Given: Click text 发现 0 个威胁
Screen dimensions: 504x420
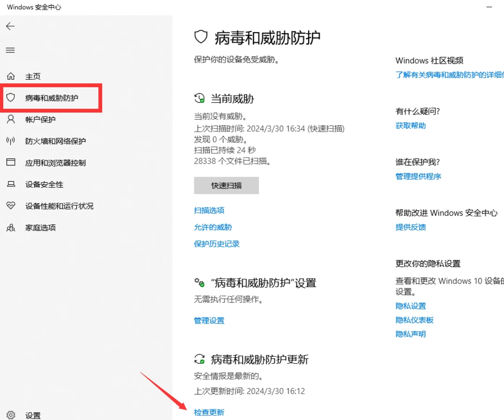Looking at the screenshot, I should point(220,140).
